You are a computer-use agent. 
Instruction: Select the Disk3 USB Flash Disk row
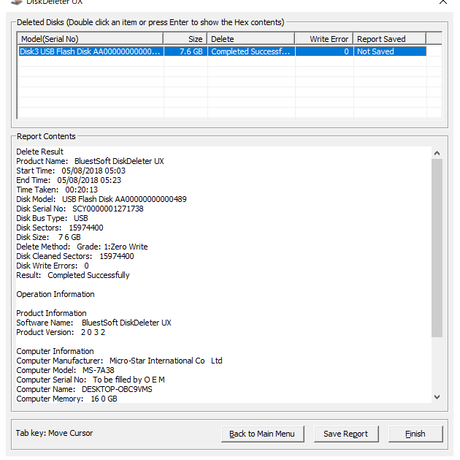pyautogui.click(x=222, y=51)
